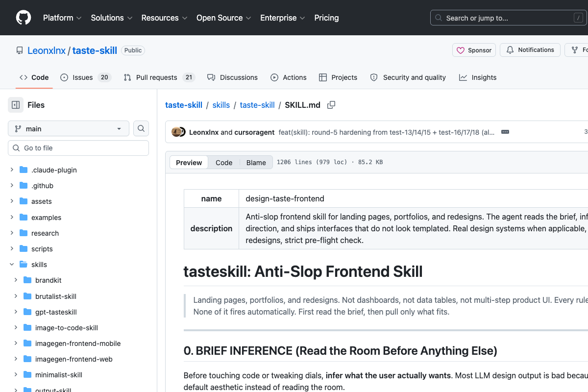Image resolution: width=588 pixels, height=392 pixels.
Task: Open the main branch selector
Action: coord(69,128)
